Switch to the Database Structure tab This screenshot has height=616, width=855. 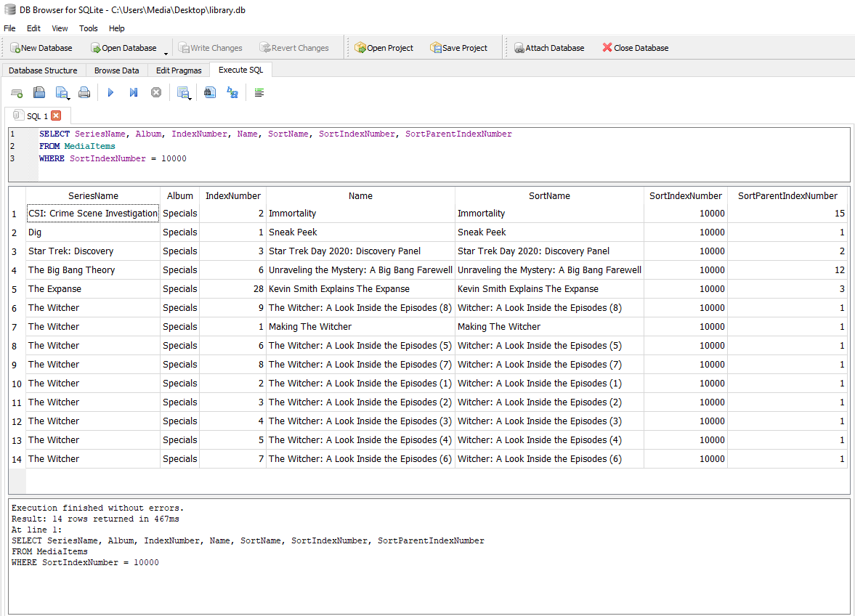[43, 70]
